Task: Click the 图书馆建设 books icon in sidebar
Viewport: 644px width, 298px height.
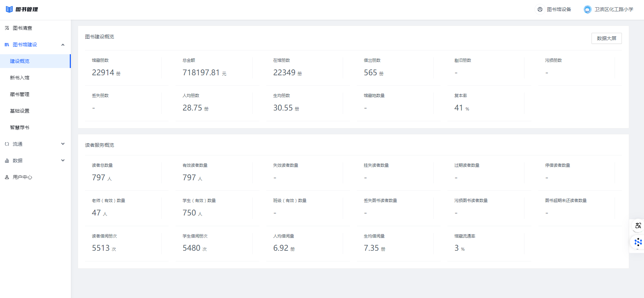Action: coord(7,45)
